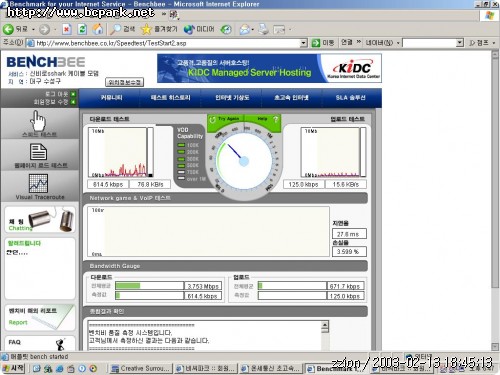Select the Visual Traceroute chart icon

(39, 183)
